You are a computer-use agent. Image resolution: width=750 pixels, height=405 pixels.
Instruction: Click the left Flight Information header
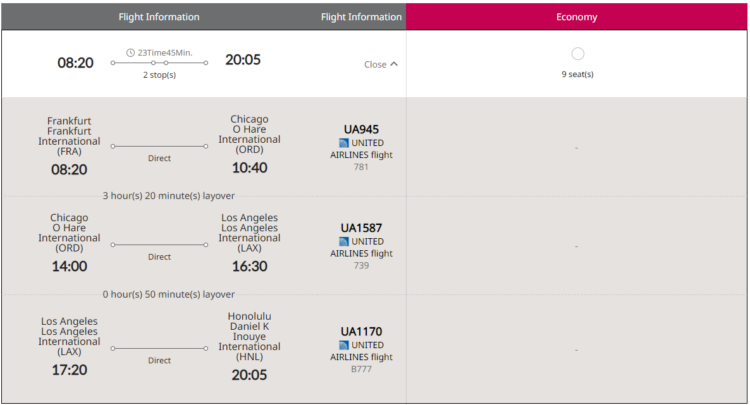(x=159, y=17)
